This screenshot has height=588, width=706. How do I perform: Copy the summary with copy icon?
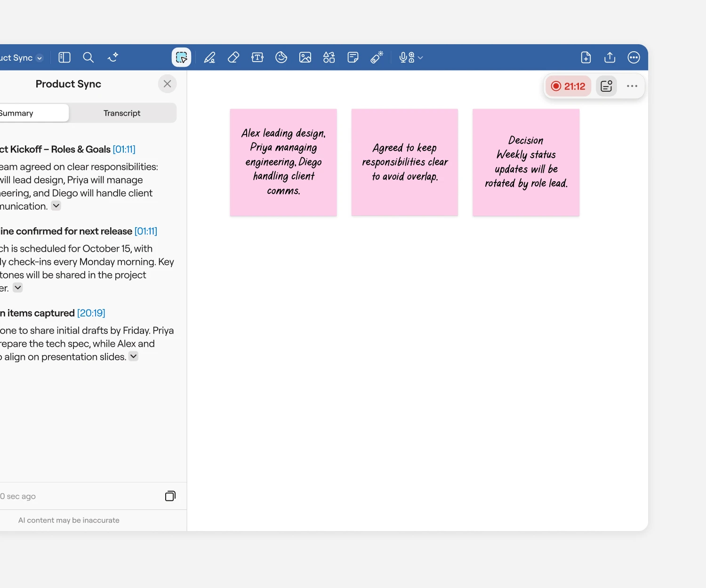click(x=170, y=496)
